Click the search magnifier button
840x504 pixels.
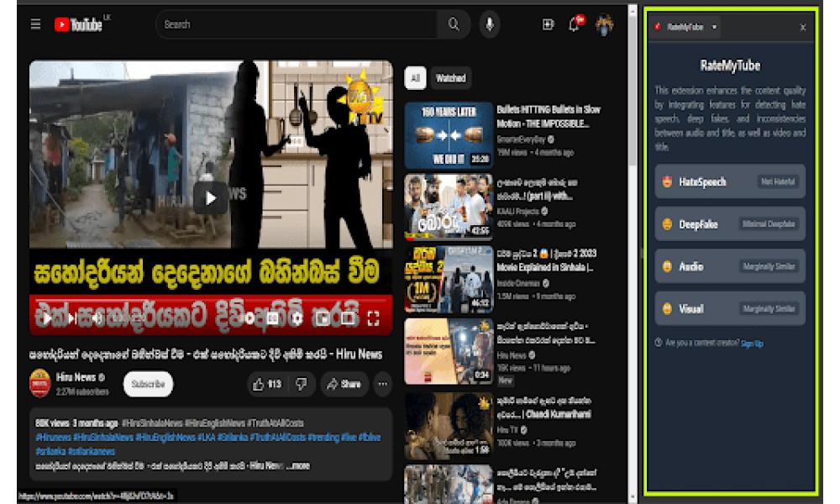454,24
